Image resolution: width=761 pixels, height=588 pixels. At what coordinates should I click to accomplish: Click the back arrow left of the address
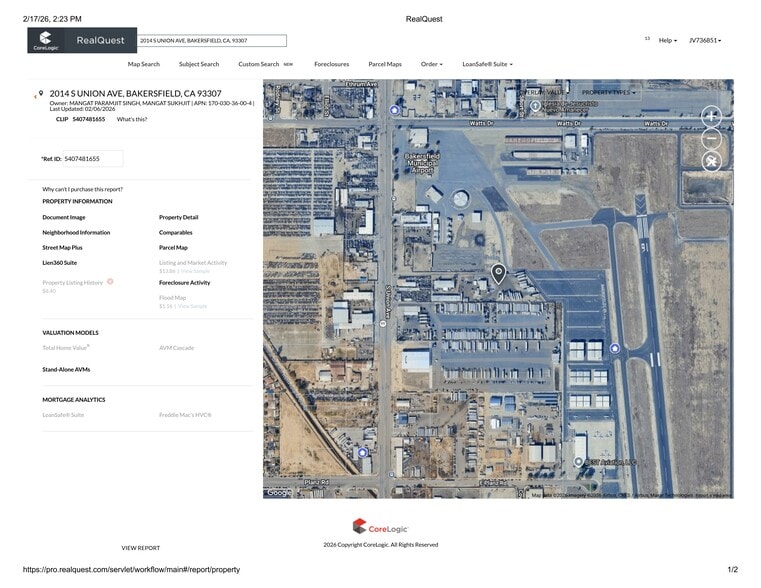coord(35,97)
